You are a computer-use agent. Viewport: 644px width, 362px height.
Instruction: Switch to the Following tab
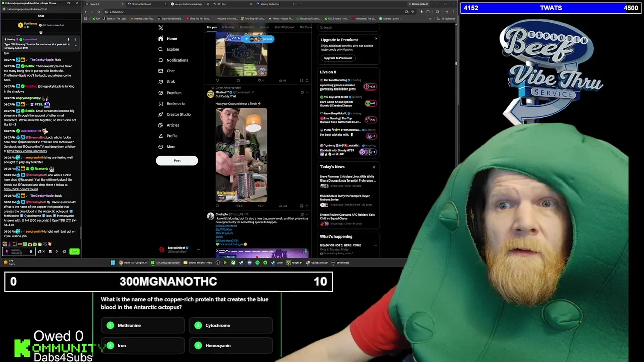228,27
